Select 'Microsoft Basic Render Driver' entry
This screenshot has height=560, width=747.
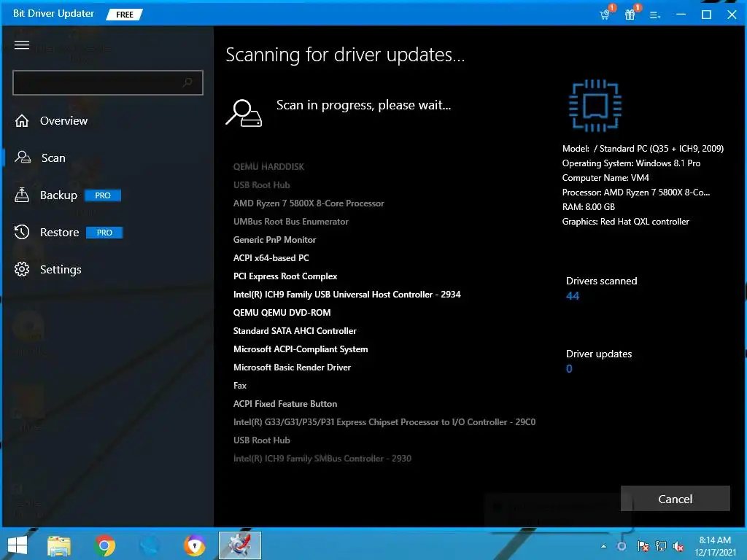(x=292, y=367)
